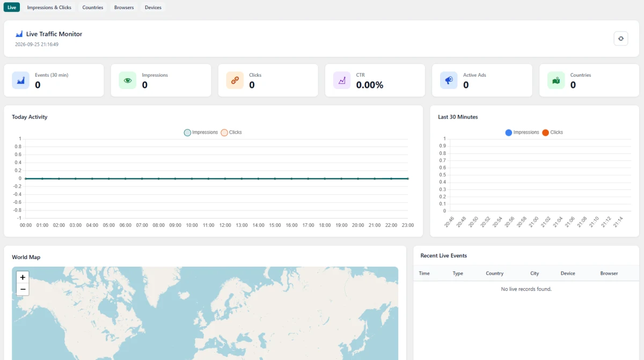Click the World Map heading
This screenshot has height=360, width=644.
pyautogui.click(x=26, y=258)
